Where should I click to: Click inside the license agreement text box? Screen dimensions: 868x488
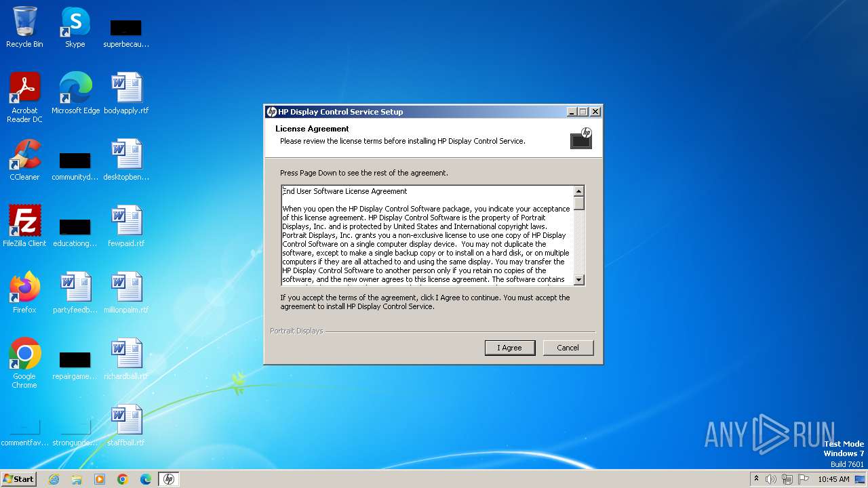(x=427, y=235)
